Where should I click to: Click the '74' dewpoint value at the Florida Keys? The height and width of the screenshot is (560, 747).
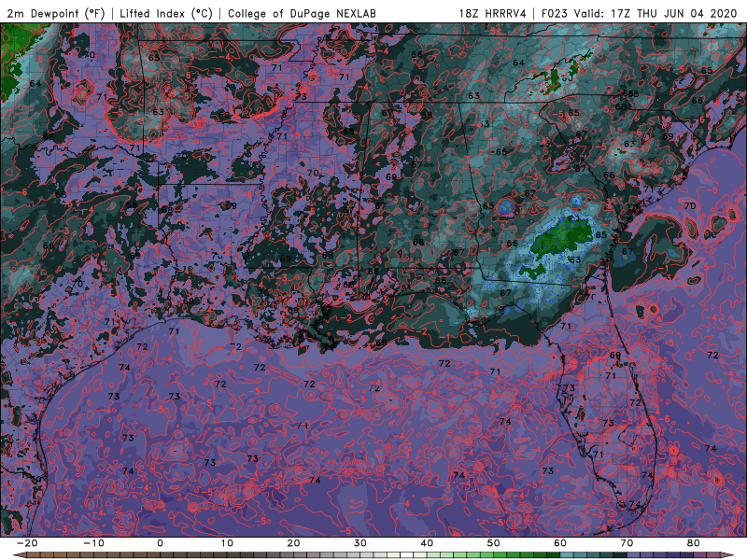coord(635,504)
